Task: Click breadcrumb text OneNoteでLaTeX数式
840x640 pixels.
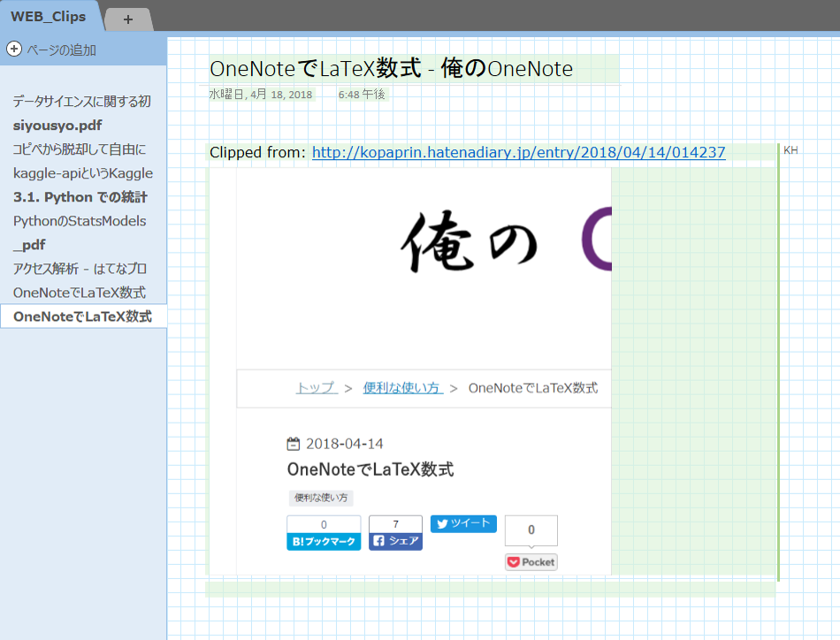Action: (533, 388)
